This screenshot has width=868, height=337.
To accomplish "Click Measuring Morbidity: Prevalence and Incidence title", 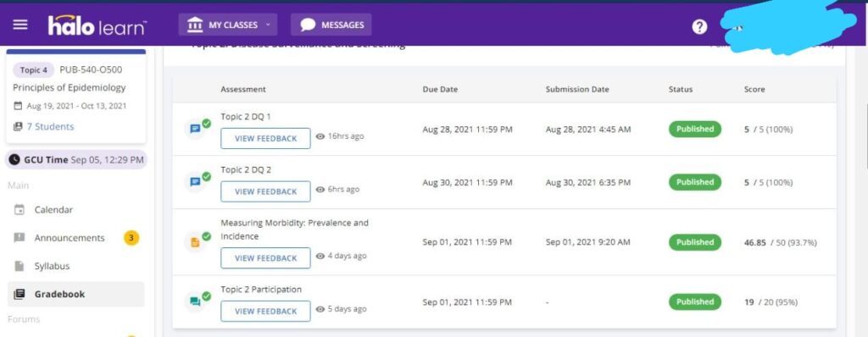I will 294,229.
